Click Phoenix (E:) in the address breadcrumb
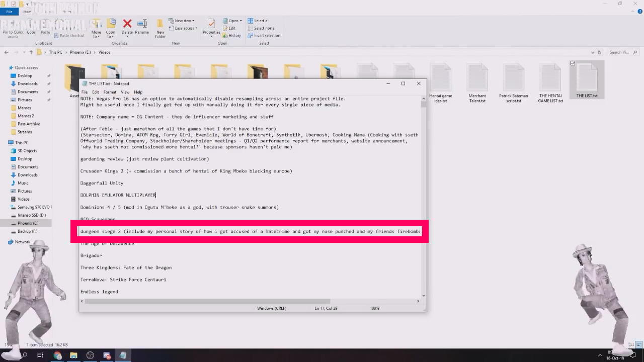The height and width of the screenshot is (362, 644). (x=80, y=52)
